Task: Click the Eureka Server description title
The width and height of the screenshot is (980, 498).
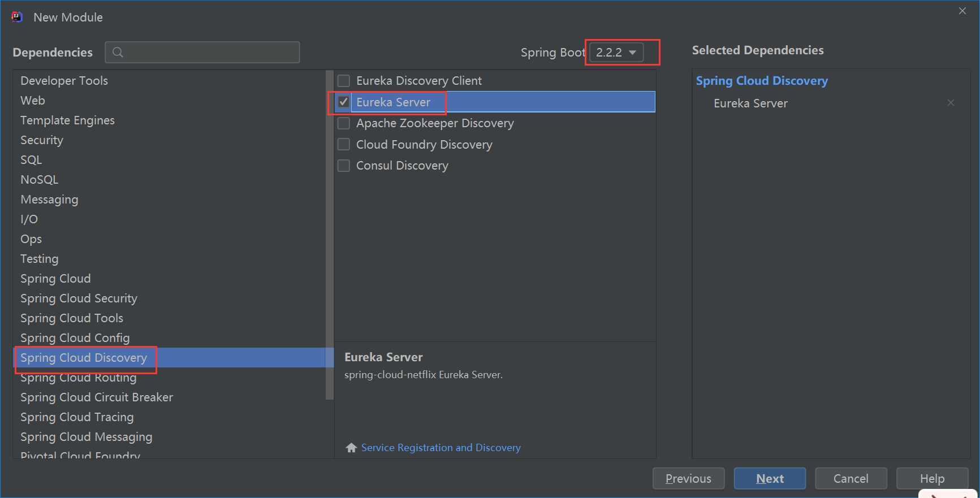Action: click(x=383, y=357)
